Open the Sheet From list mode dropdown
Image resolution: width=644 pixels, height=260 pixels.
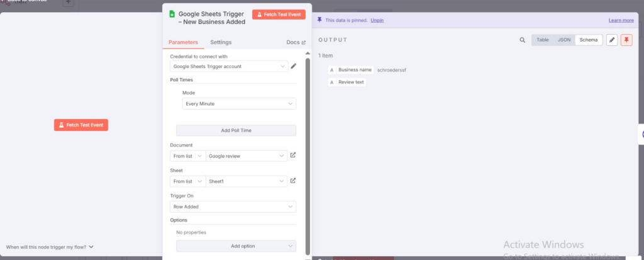tap(187, 181)
